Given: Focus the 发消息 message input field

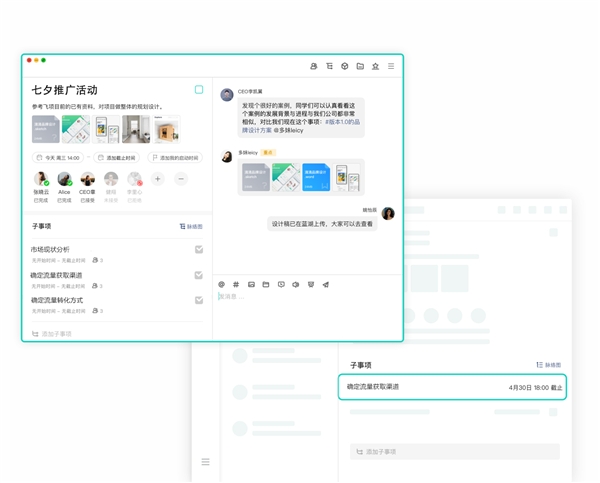Looking at the screenshot, I should [307, 297].
